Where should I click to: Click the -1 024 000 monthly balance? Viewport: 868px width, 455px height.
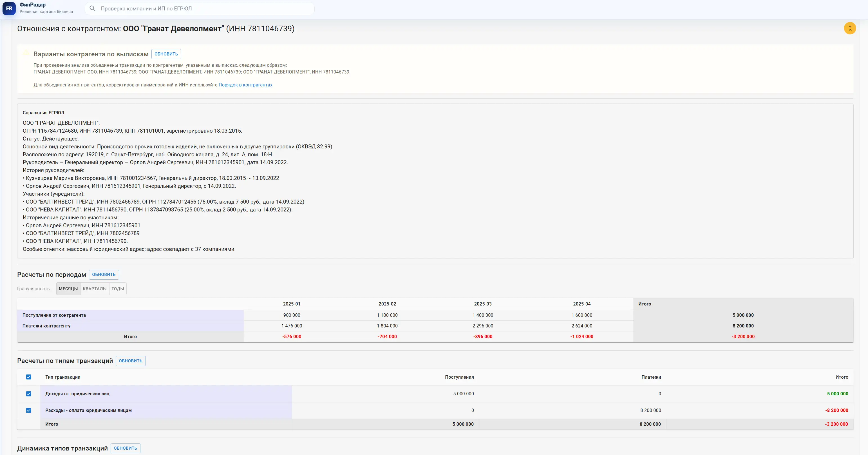point(582,336)
